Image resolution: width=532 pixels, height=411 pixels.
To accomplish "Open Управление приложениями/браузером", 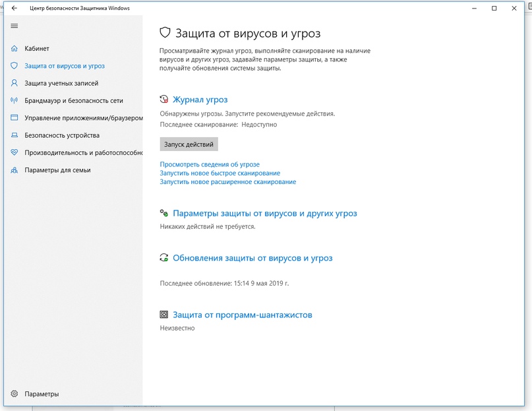I will pos(84,118).
